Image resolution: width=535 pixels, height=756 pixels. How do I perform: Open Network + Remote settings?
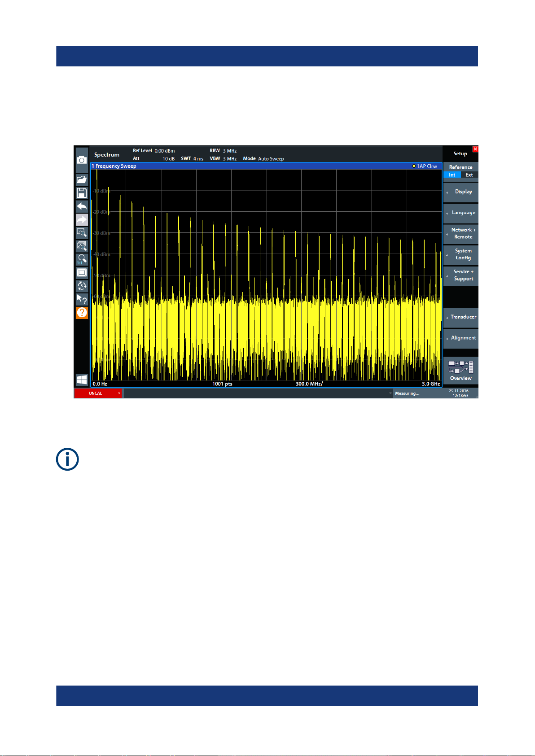pyautogui.click(x=460, y=234)
